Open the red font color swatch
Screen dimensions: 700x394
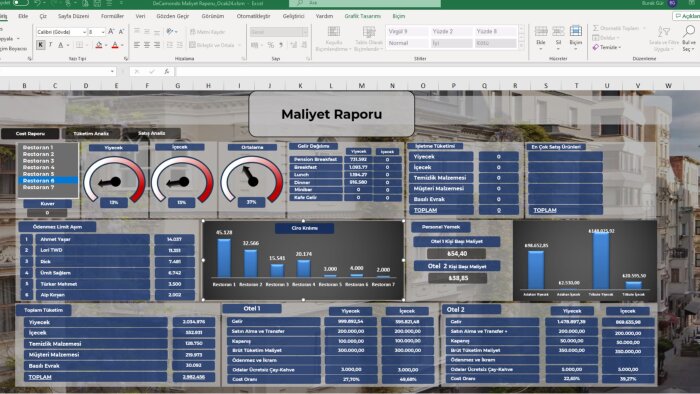point(115,45)
